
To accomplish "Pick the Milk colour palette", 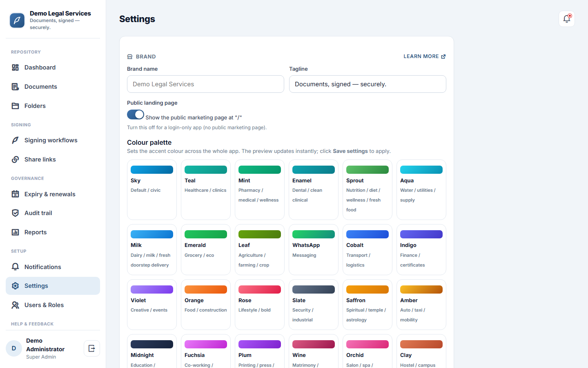I will coord(152,249).
